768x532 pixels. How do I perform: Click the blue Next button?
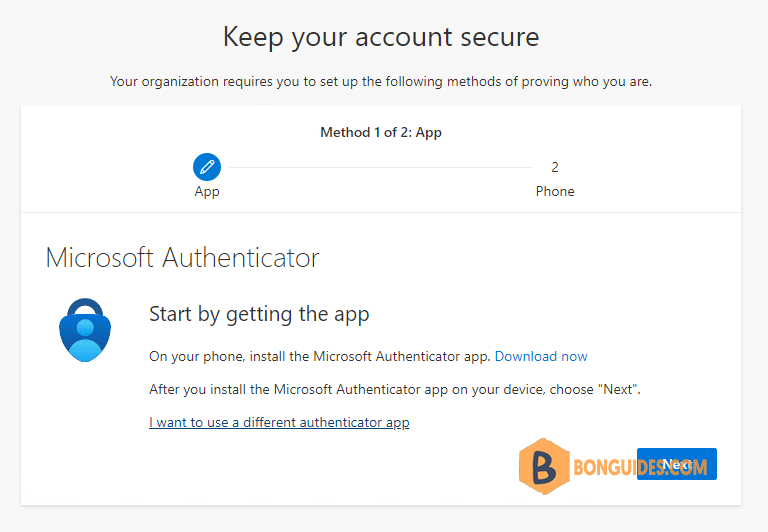click(676, 464)
